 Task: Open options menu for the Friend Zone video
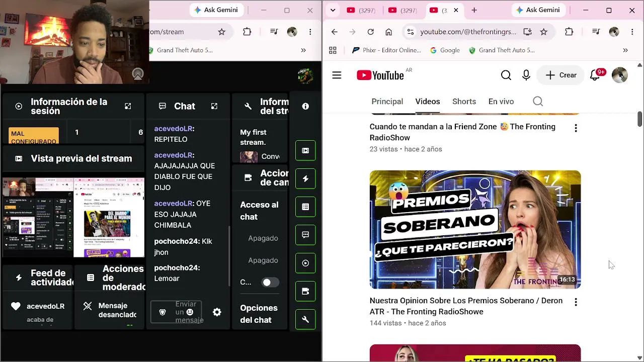click(576, 128)
